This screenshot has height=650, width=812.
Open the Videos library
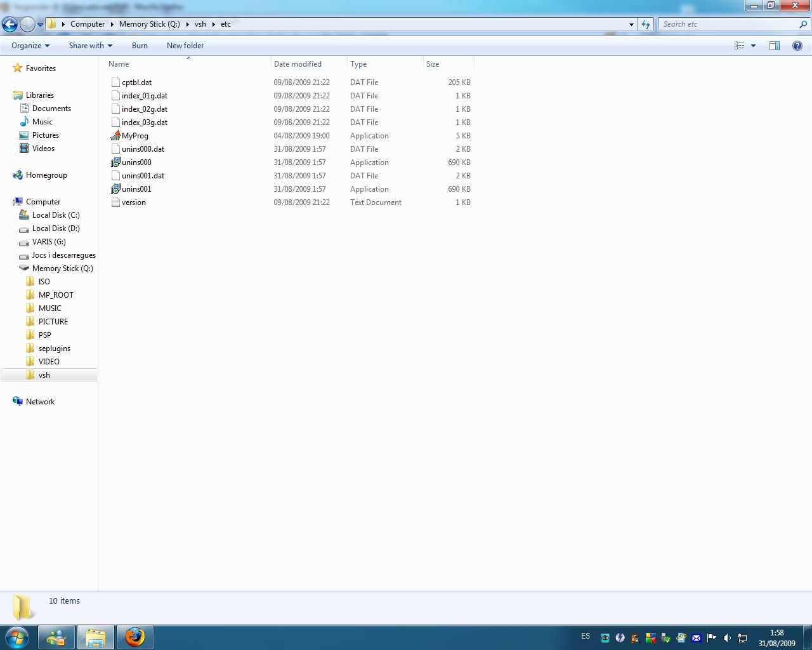(43, 149)
